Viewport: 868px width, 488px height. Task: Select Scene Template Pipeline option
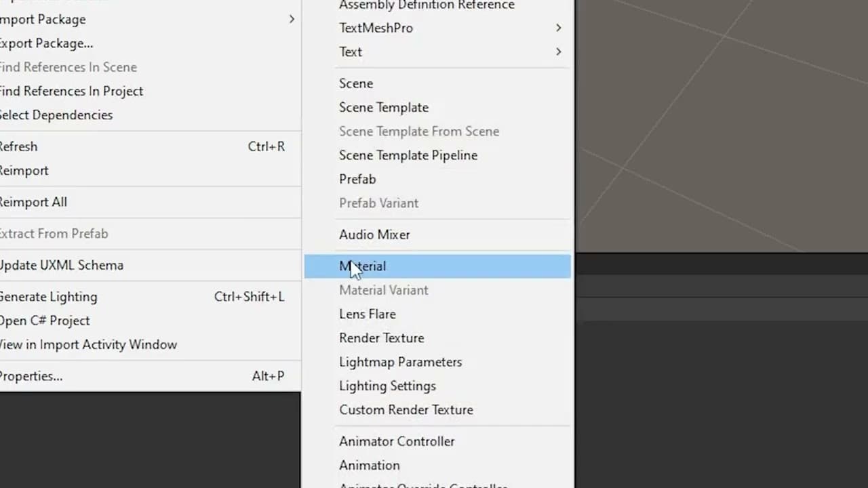(408, 155)
